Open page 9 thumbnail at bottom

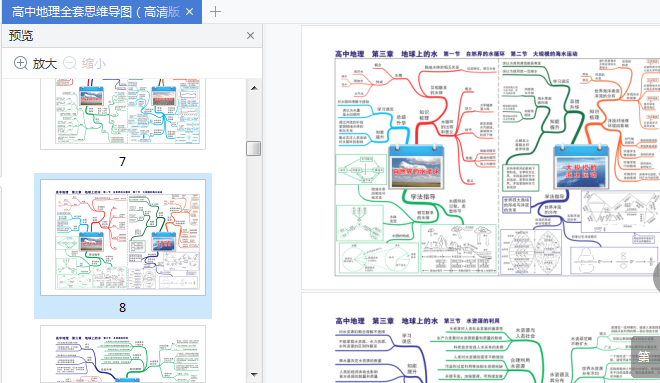(x=123, y=354)
